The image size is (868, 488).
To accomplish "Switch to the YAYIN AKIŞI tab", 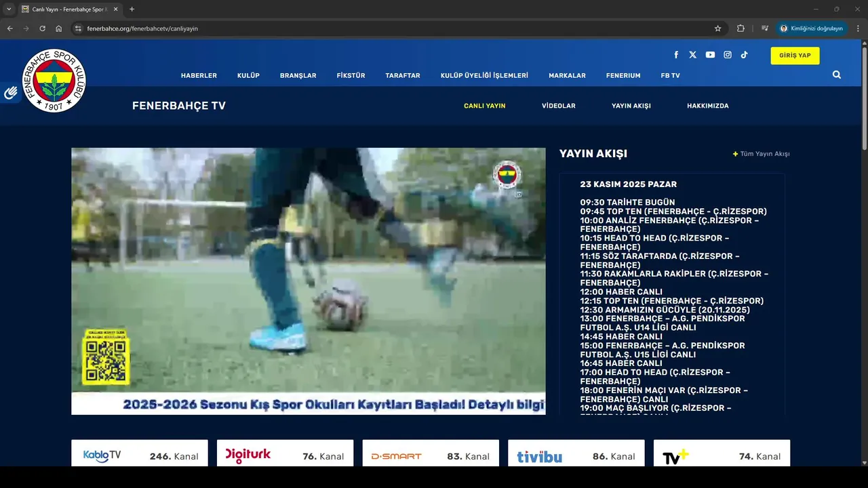I will pyautogui.click(x=631, y=106).
